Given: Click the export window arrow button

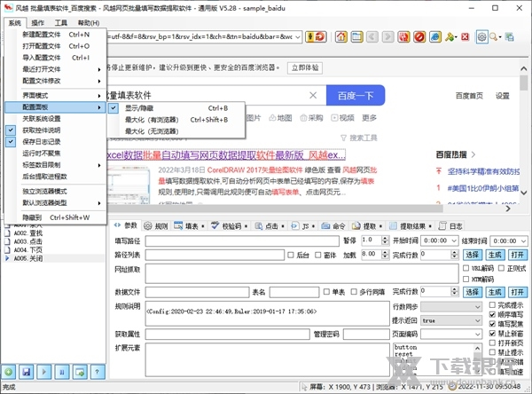Looking at the screenshot, I should pos(80,372).
